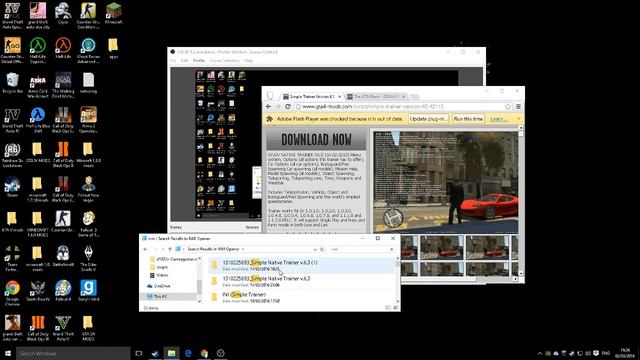Open the GTA IV mods desktop folder

pyautogui.click(x=38, y=152)
